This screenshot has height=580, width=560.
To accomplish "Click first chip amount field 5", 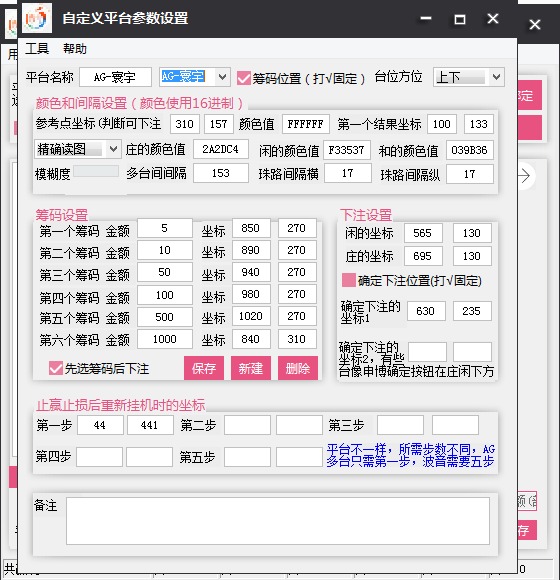I will point(165,228).
